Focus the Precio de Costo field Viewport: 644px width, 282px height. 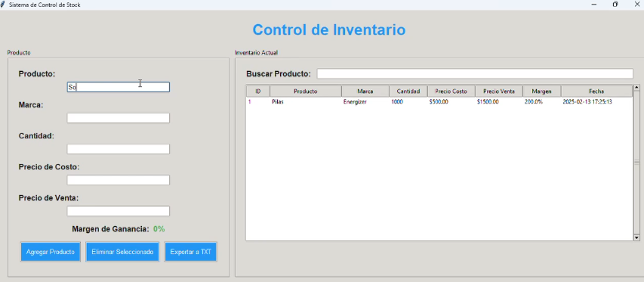[119, 180]
